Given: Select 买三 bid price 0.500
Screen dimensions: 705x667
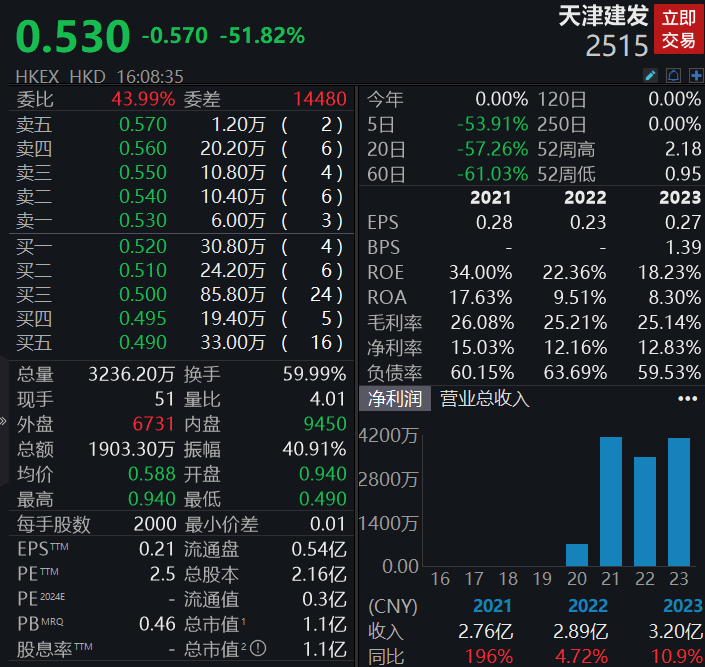Looking at the screenshot, I should 143,295.
